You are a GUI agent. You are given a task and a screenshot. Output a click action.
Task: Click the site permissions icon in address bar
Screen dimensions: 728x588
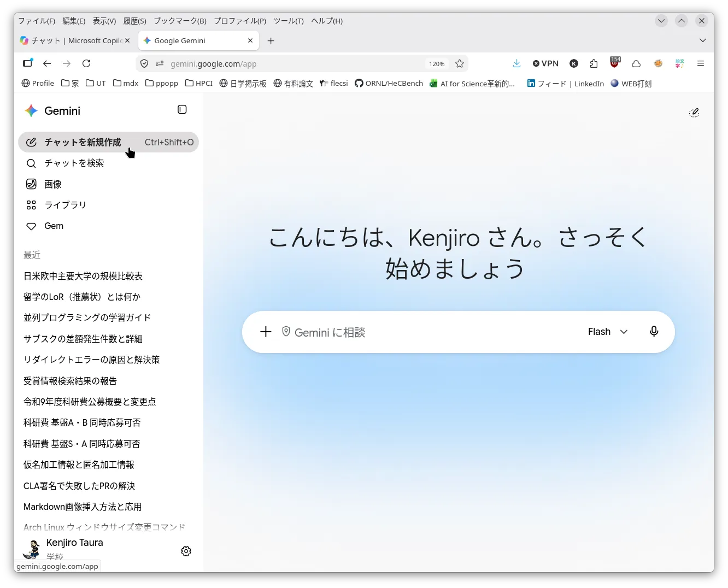[160, 64]
